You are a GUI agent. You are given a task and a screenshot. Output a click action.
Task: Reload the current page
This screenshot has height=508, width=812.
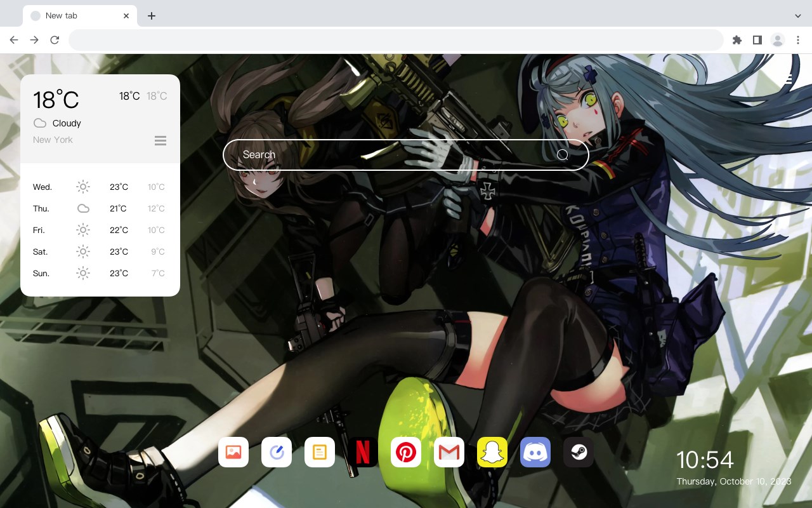(55, 40)
